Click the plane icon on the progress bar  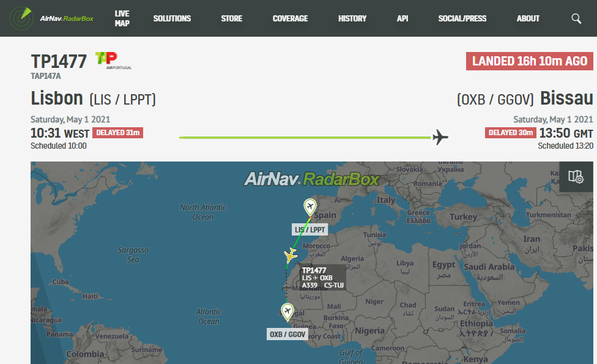click(440, 137)
